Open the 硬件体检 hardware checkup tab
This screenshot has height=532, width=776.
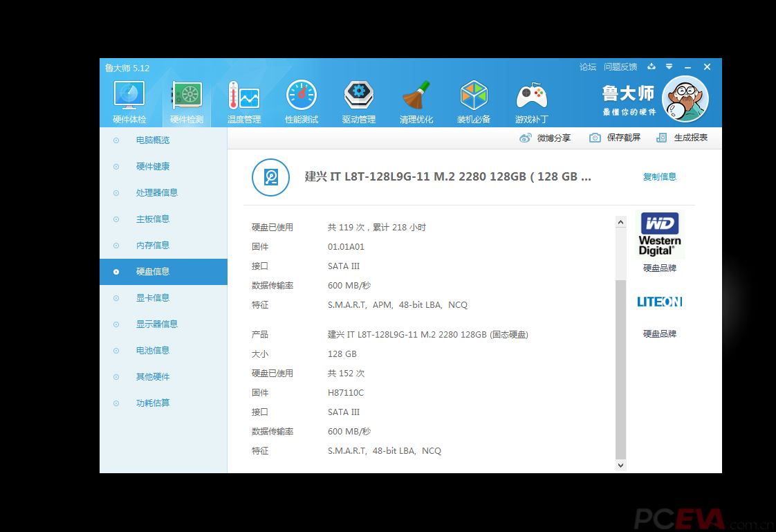click(129, 102)
